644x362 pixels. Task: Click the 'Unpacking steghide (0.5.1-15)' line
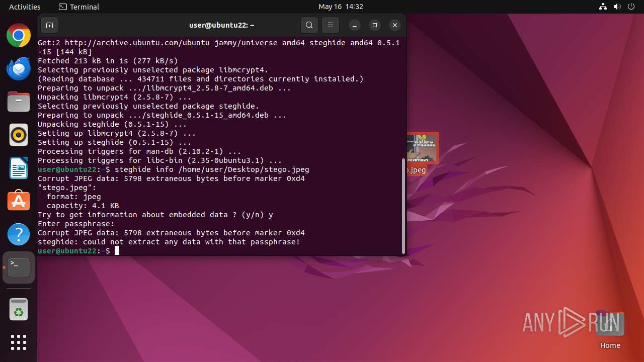coord(112,124)
